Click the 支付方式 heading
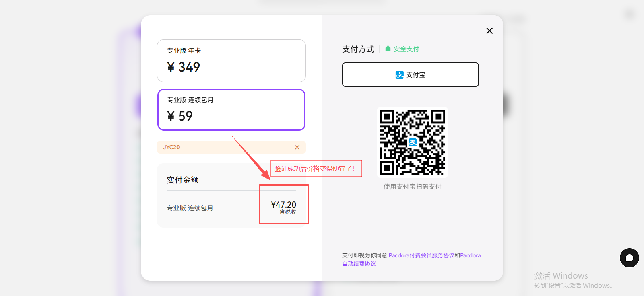644x296 pixels. [x=358, y=49]
